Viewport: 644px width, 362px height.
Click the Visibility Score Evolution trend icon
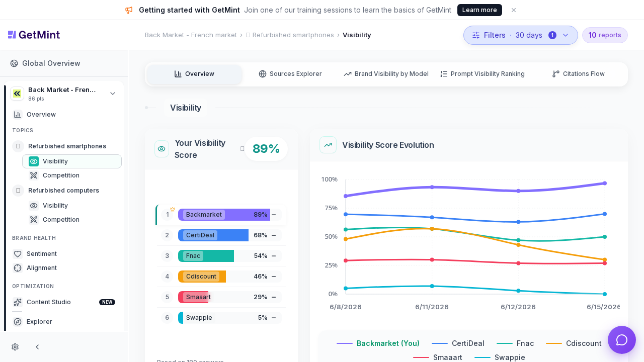[328, 145]
